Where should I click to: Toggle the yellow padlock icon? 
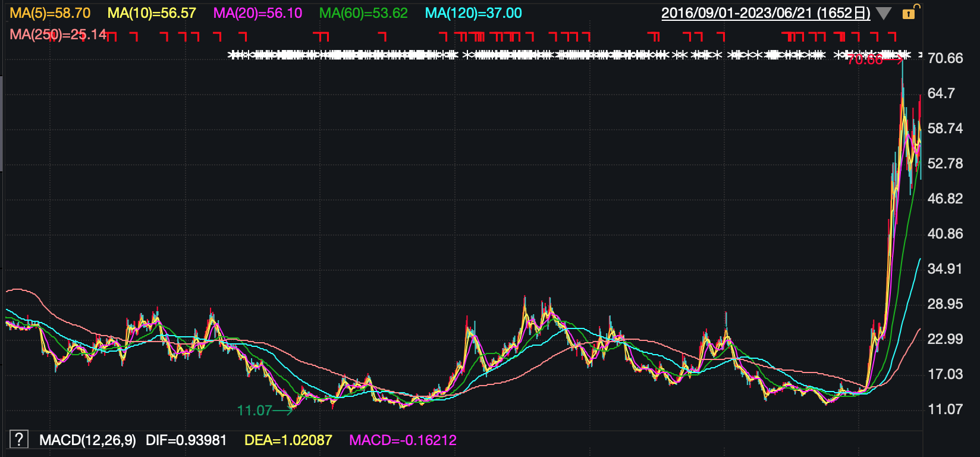click(909, 13)
